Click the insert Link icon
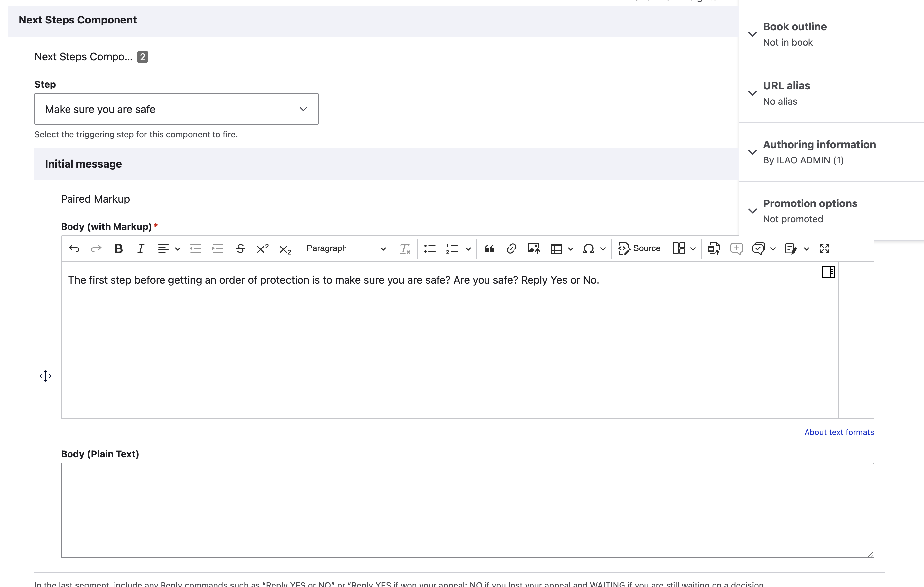924x587 pixels. click(512, 248)
